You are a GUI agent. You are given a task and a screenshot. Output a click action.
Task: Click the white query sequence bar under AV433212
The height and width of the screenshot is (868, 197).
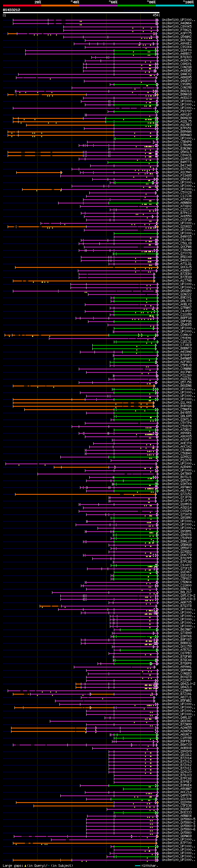point(81,13)
